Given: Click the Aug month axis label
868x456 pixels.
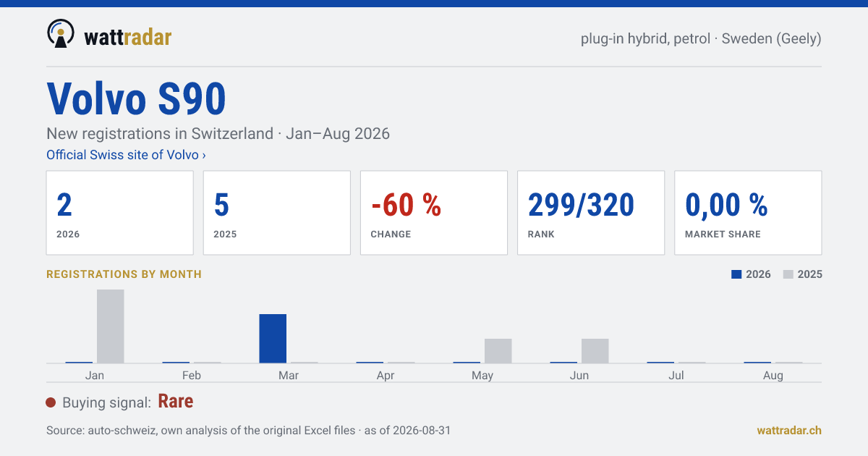Looking at the screenshot, I should click(x=773, y=376).
